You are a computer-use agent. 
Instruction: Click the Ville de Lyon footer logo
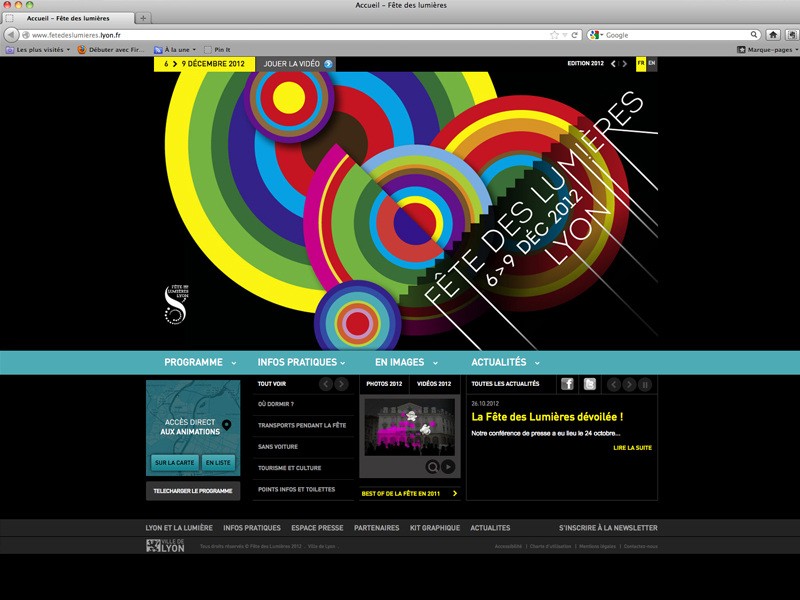pyautogui.click(x=165, y=546)
